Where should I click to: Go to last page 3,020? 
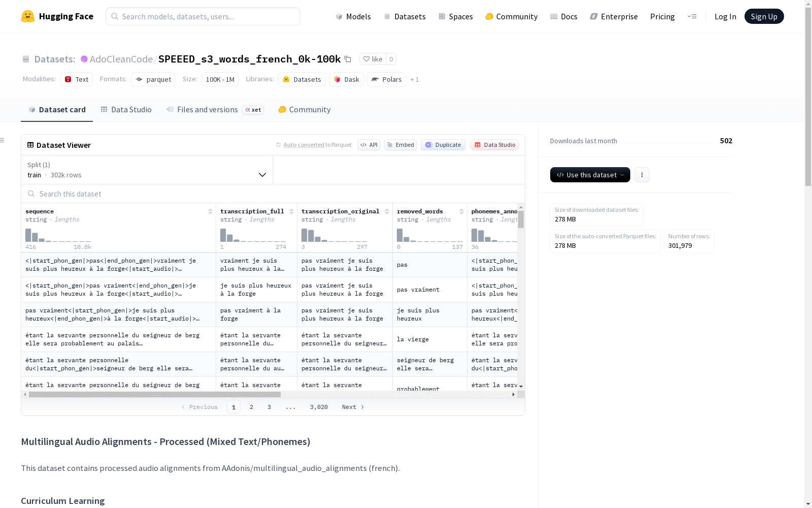(319, 407)
